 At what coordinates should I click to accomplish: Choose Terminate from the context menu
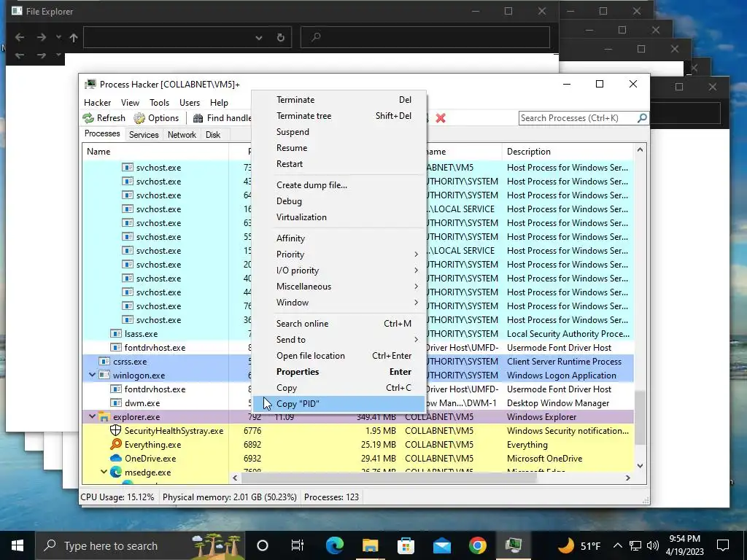click(x=338, y=99)
